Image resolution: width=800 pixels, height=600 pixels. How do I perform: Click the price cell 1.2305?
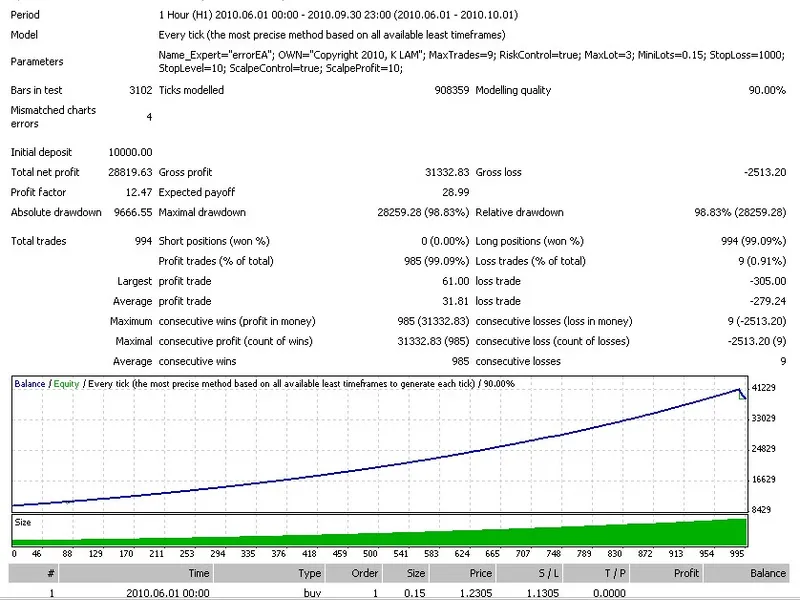click(476, 593)
